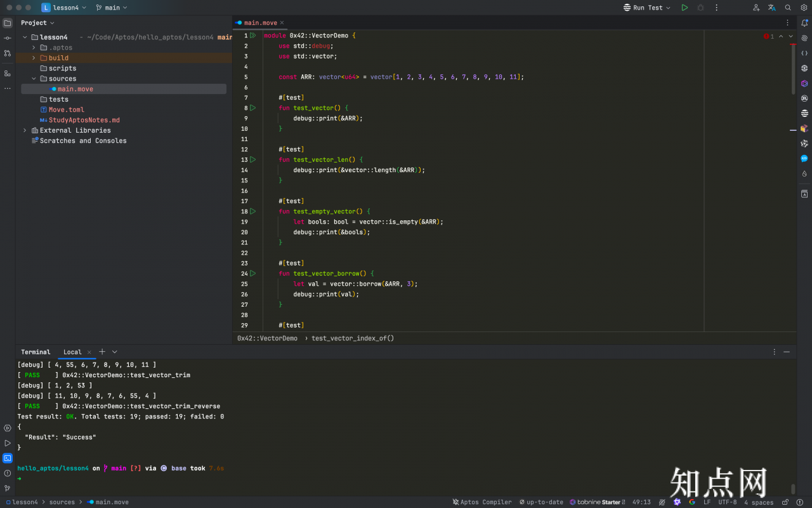Open the Commit tool window
812x508 pixels.
pyautogui.click(x=8, y=38)
